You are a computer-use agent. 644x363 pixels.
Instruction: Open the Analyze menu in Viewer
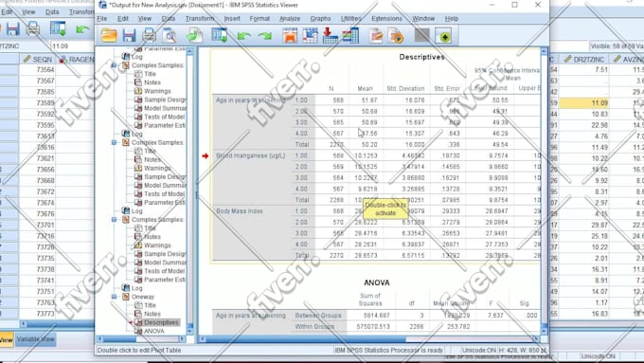(x=290, y=19)
